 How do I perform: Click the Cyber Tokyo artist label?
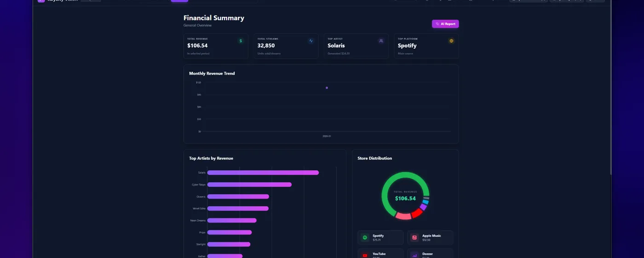pyautogui.click(x=199, y=185)
